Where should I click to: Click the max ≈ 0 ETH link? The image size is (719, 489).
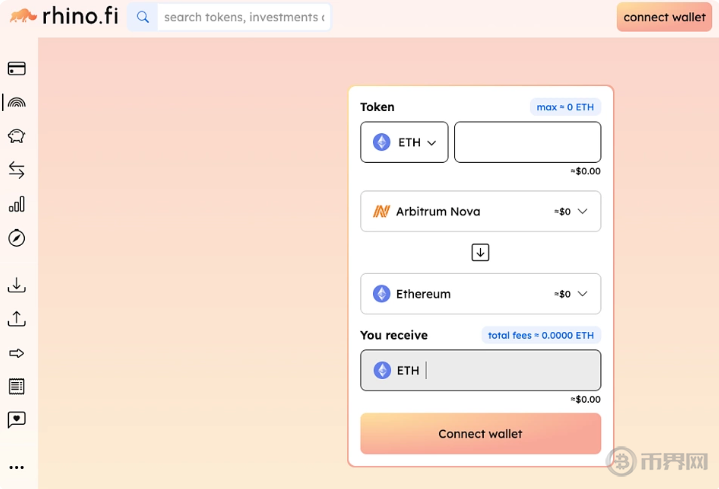coord(565,107)
